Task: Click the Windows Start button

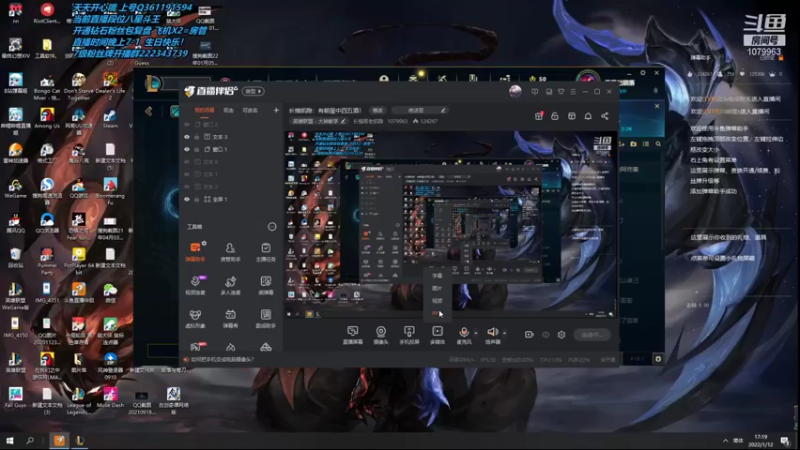Action: [9, 440]
